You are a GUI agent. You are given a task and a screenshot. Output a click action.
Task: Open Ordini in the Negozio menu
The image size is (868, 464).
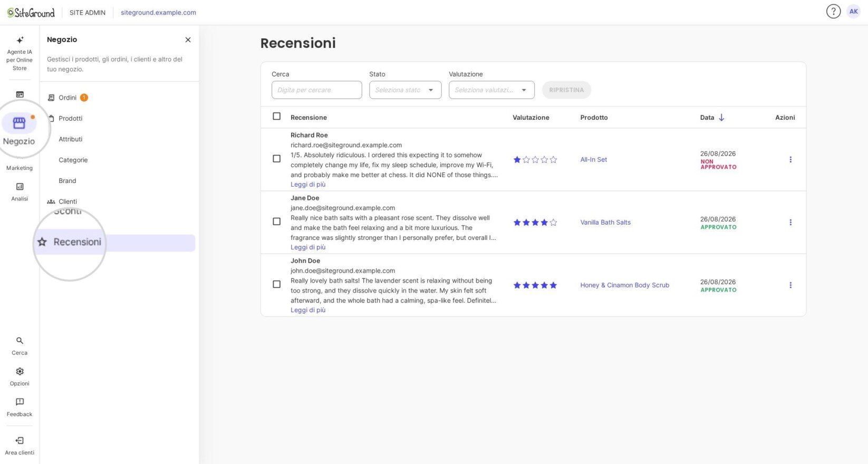(x=67, y=98)
